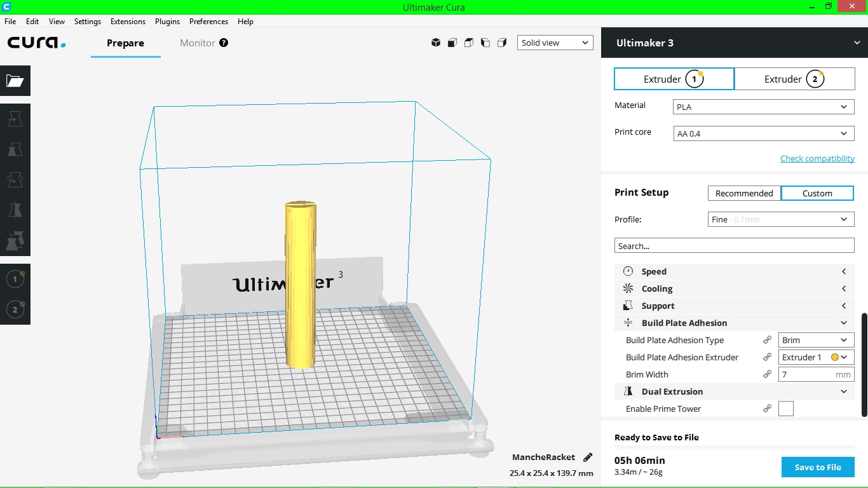Viewport: 868px width, 488px height.
Task: Click the Dual Extrusion category icon
Action: click(x=628, y=391)
